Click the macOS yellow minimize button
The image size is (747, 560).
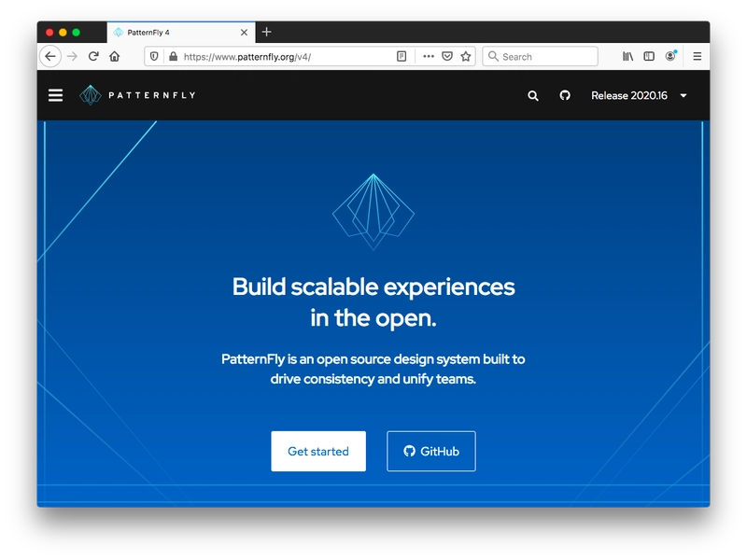tap(63, 33)
